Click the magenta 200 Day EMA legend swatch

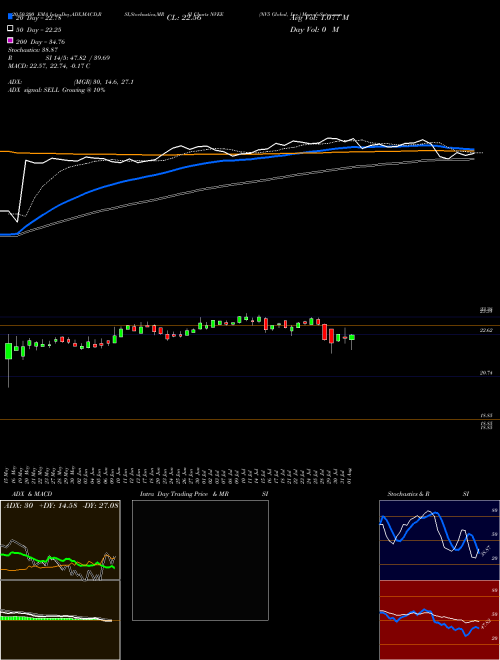(10, 40)
